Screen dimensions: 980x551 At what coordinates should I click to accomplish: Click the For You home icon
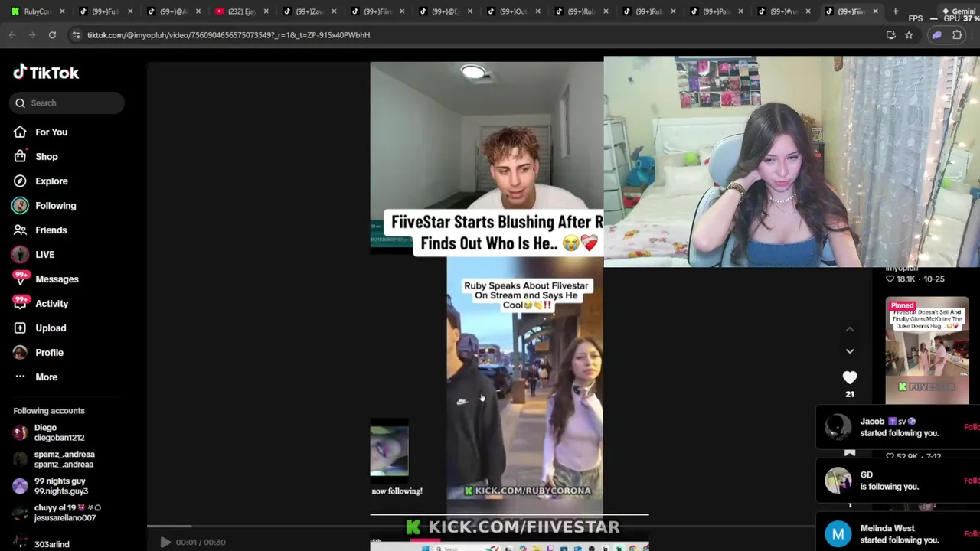20,132
